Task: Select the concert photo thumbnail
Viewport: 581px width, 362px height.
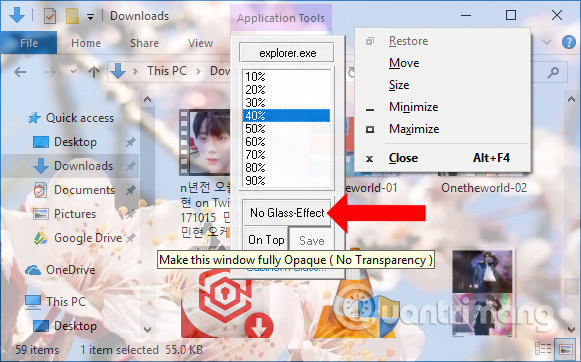Action: (x=482, y=293)
